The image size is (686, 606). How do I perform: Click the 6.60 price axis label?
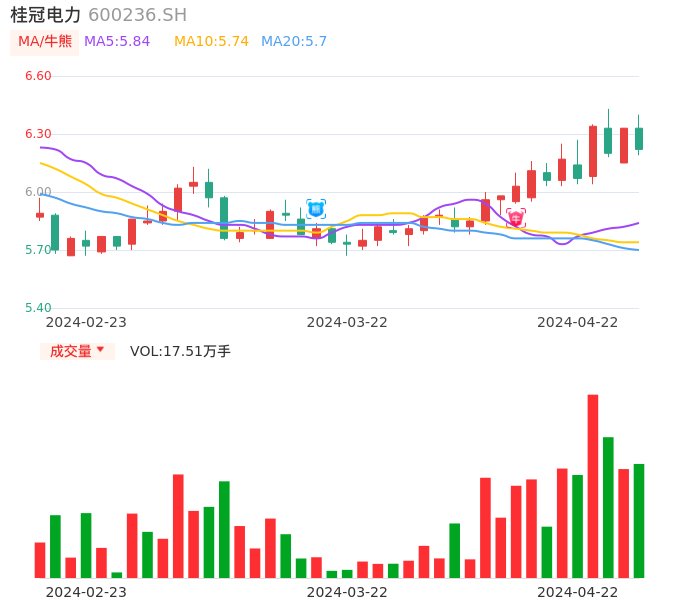[38, 76]
